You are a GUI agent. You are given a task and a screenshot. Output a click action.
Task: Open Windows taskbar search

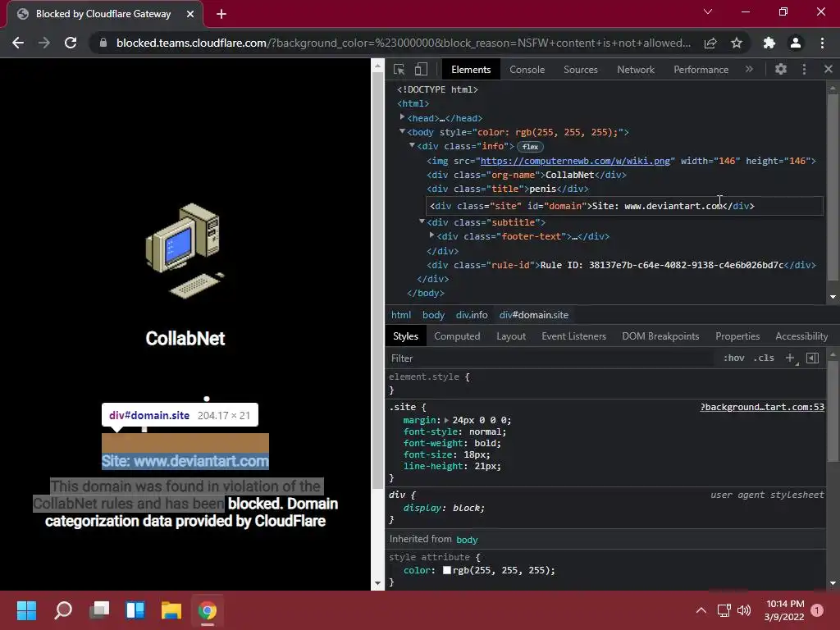coord(63,610)
